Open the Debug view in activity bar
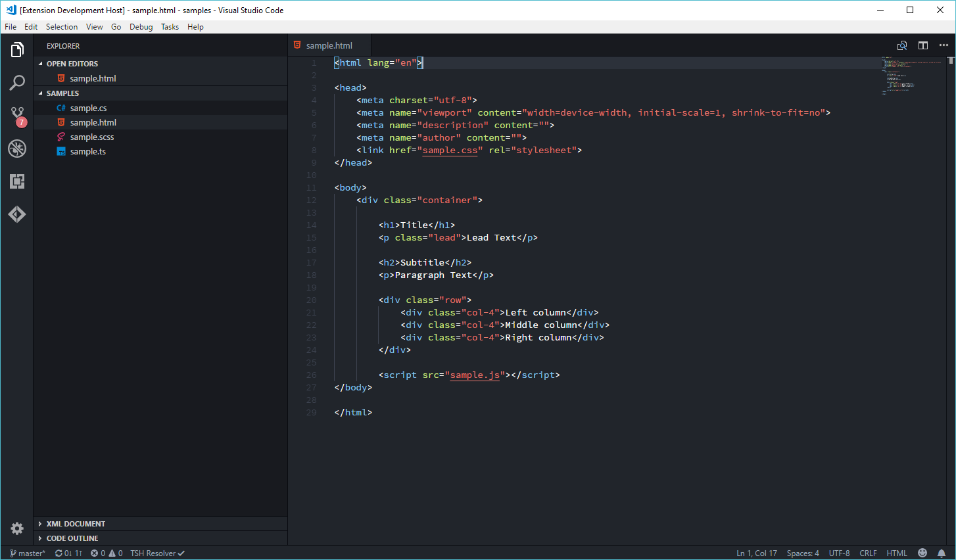 click(x=17, y=149)
